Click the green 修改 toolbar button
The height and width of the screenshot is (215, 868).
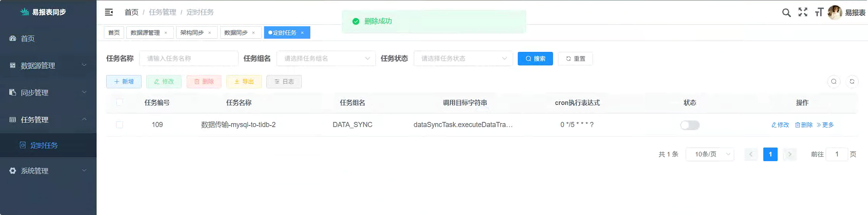point(164,82)
